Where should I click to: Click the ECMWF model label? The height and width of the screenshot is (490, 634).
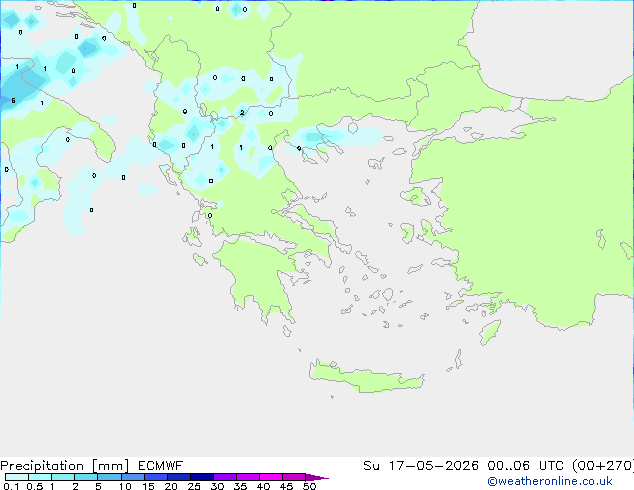pyautogui.click(x=161, y=466)
